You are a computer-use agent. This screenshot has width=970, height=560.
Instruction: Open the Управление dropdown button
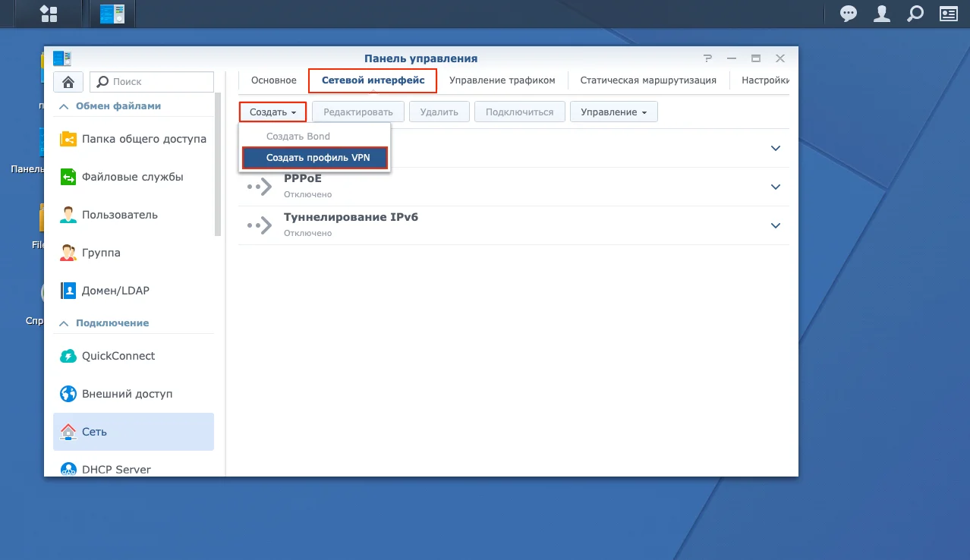click(x=613, y=112)
